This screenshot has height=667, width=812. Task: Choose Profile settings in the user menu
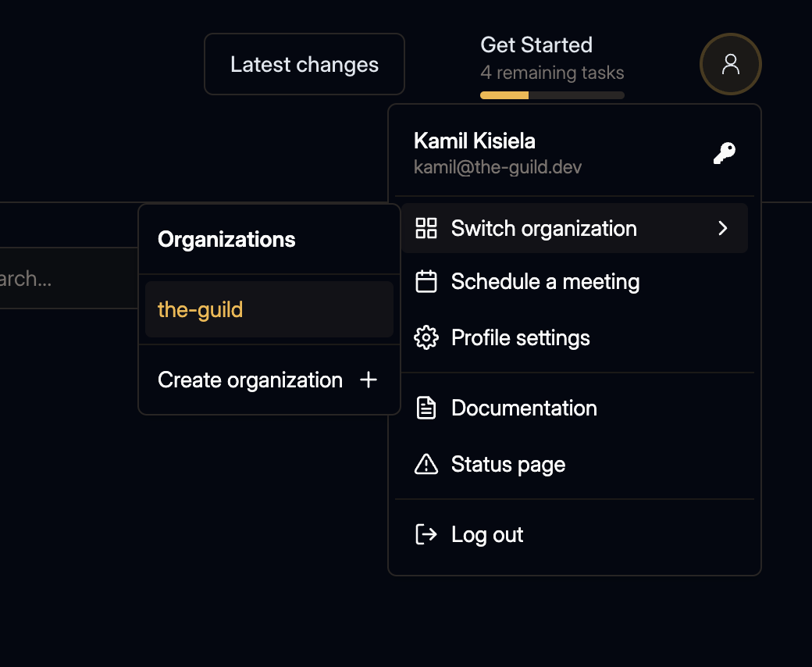click(x=520, y=337)
